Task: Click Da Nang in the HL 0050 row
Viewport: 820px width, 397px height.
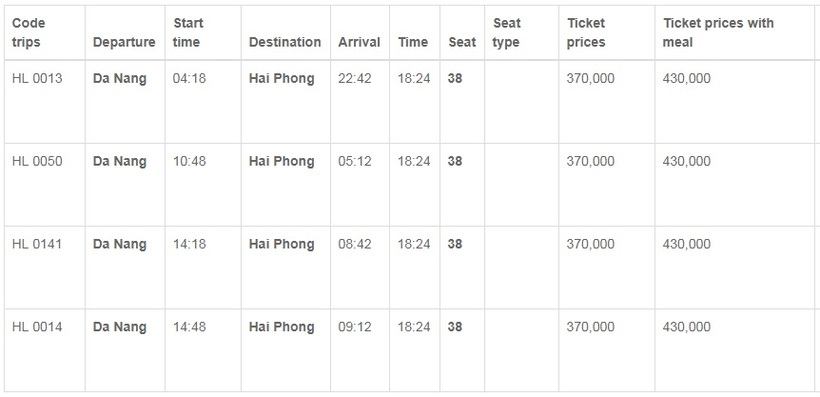Action: pyautogui.click(x=120, y=161)
